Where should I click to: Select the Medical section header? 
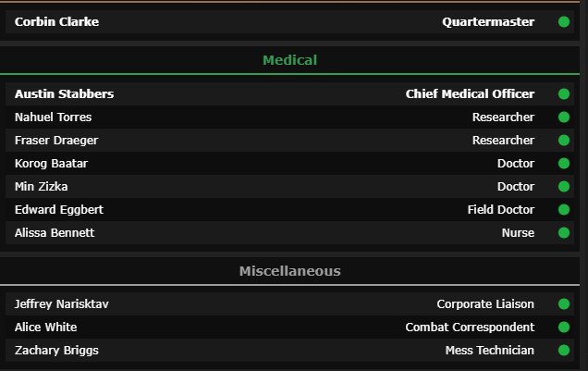[x=289, y=60]
